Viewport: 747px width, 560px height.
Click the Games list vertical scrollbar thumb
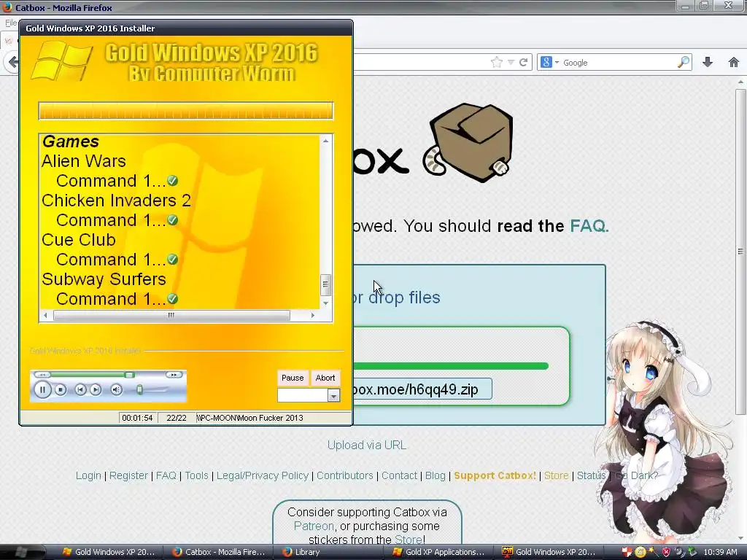click(326, 285)
